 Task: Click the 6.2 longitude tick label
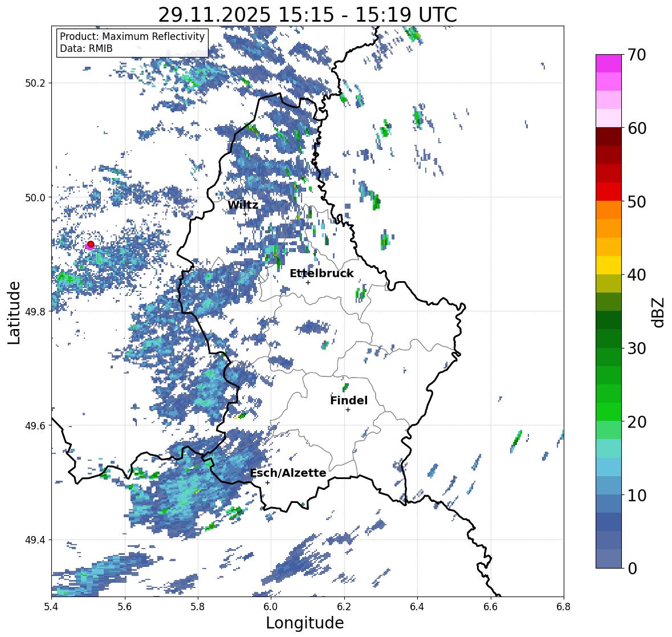pos(344,607)
